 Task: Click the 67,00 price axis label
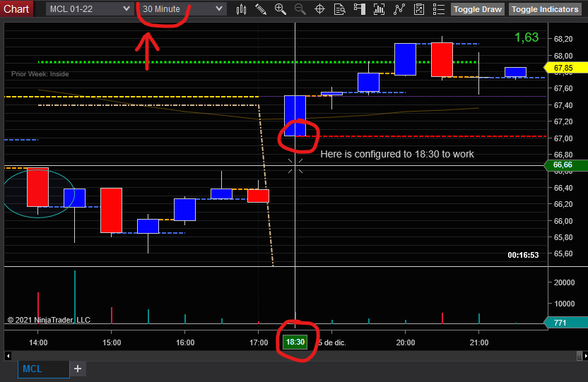[x=563, y=138]
